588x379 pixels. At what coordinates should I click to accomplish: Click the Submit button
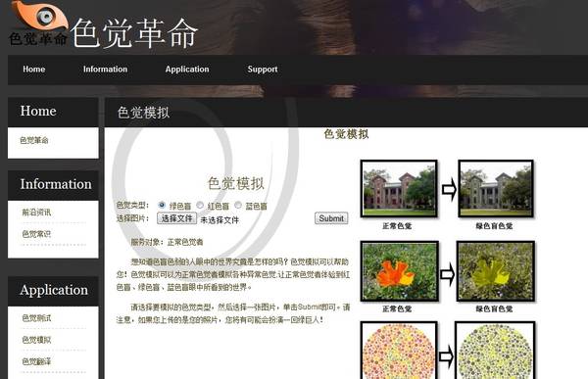[331, 218]
